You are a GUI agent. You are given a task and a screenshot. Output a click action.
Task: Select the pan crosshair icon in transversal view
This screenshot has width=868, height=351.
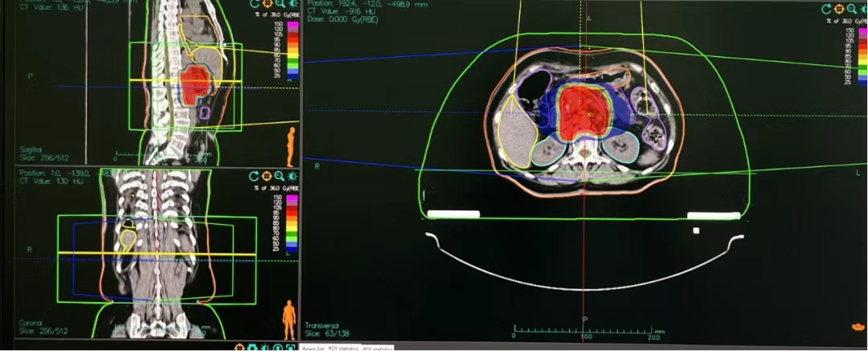[839, 9]
